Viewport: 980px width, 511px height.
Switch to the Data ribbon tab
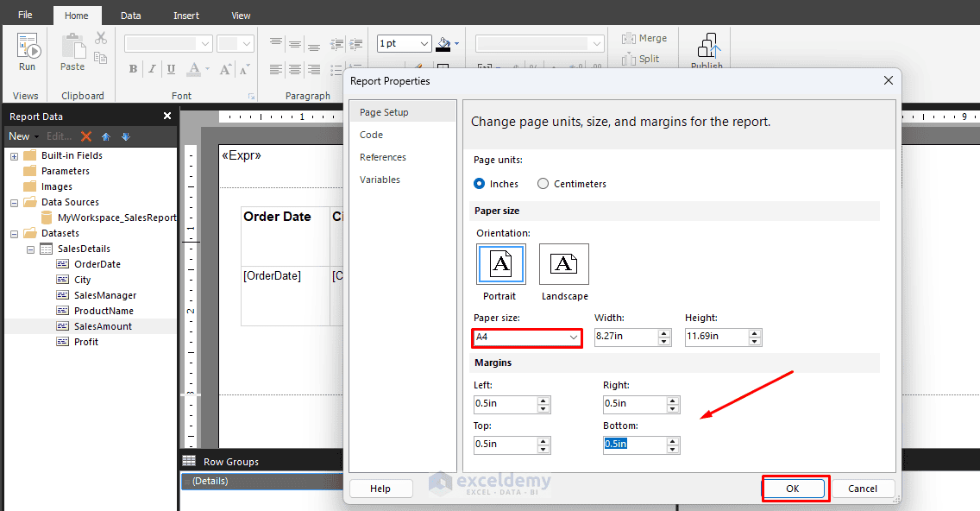point(130,16)
